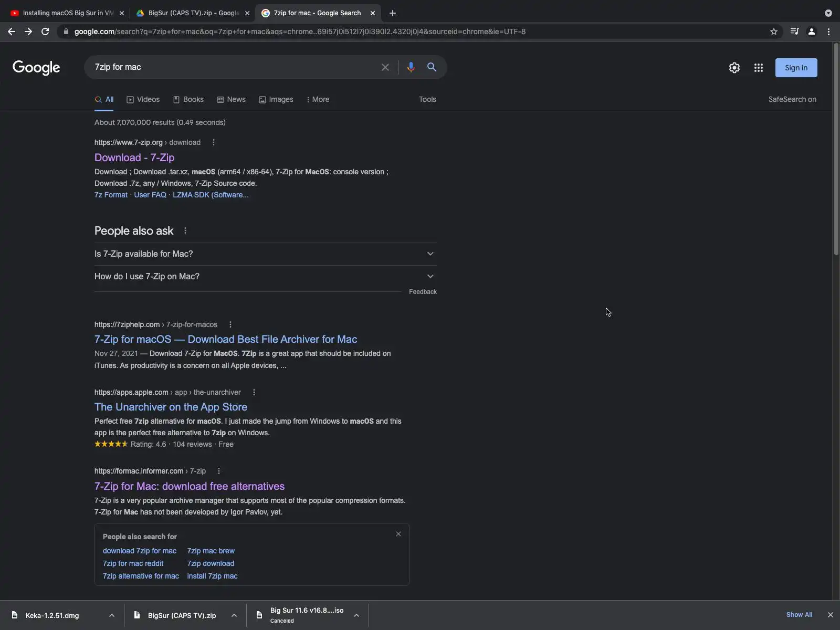Switch to News results
840x630 pixels.
pyautogui.click(x=232, y=99)
